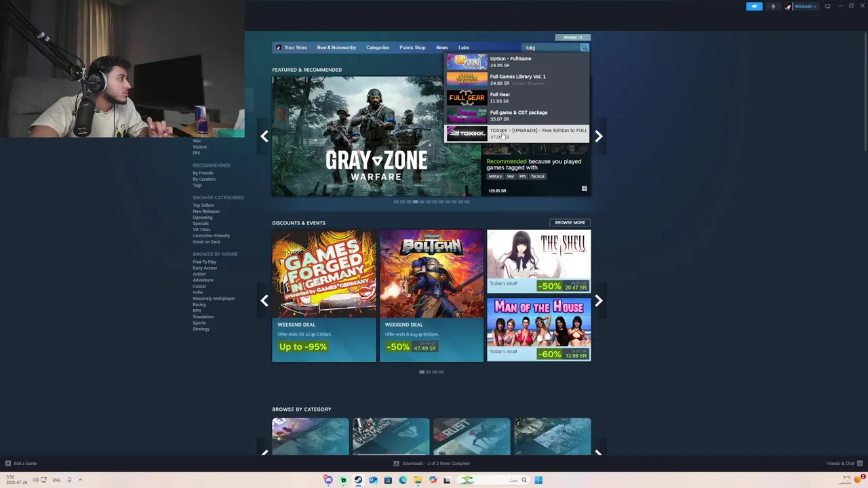Open Controller-Friendly link

tap(211, 236)
